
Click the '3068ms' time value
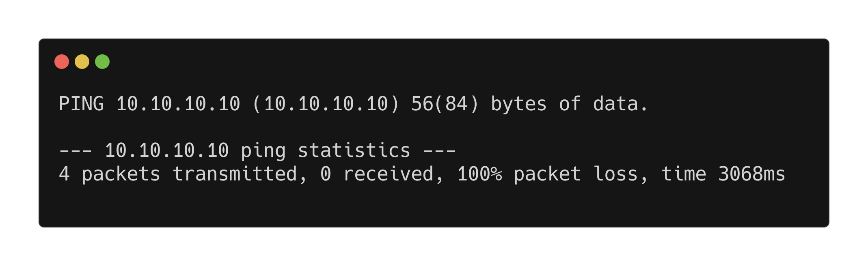751,174
